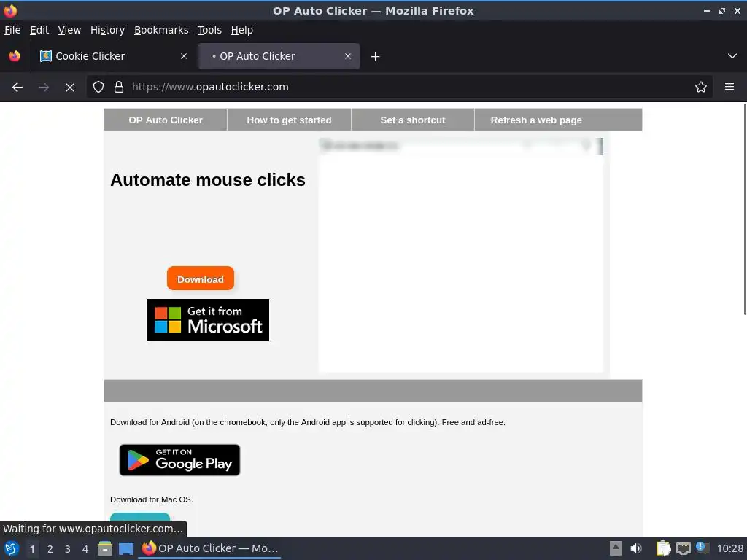Click the orange Download button
Screen dimensions: 747x560
click(x=201, y=279)
